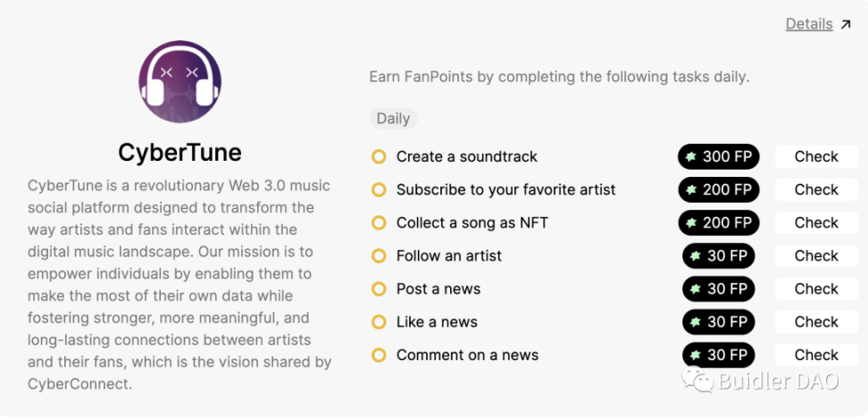Viewport: 868px width, 418px height.
Task: Open the Details arrow icon
Action: pyautogui.click(x=846, y=24)
